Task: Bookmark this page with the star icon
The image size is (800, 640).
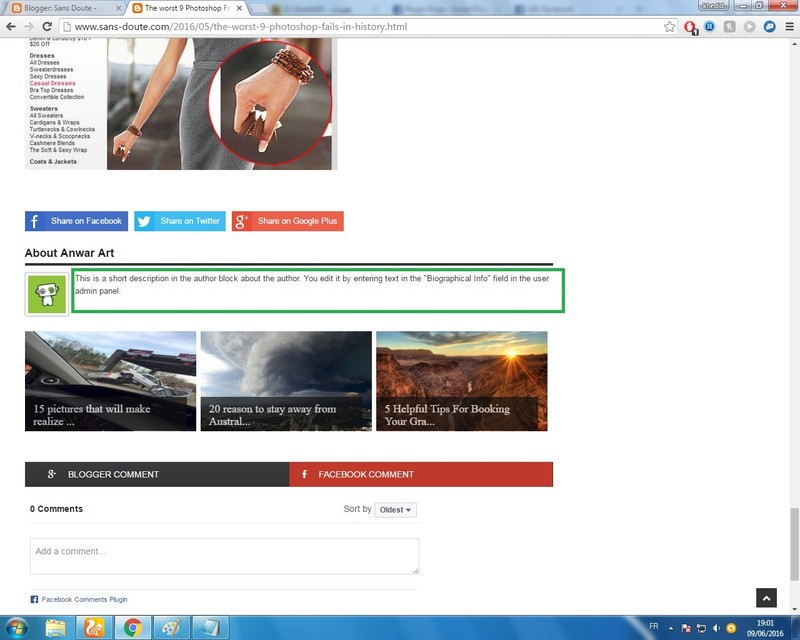Action: coord(669,27)
